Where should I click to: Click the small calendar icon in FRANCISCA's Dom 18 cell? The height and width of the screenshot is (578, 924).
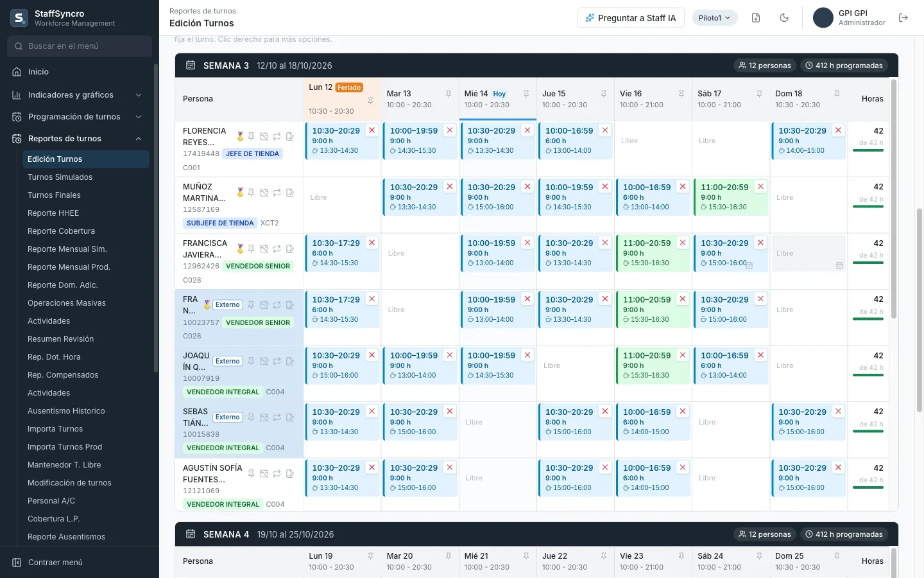[839, 265]
